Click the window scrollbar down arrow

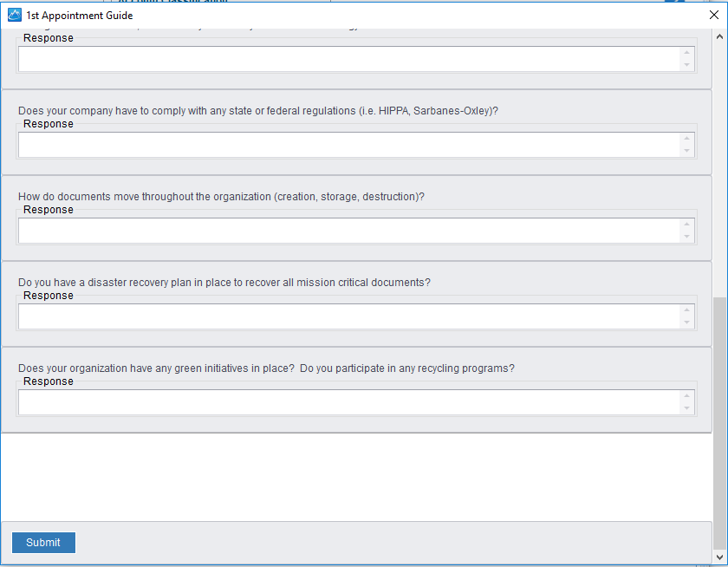(x=719, y=557)
